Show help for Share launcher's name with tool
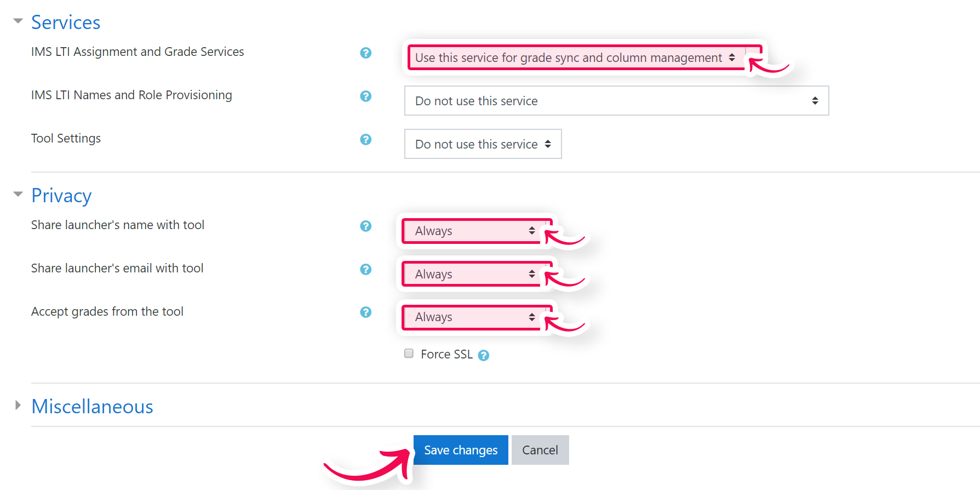 click(x=366, y=226)
